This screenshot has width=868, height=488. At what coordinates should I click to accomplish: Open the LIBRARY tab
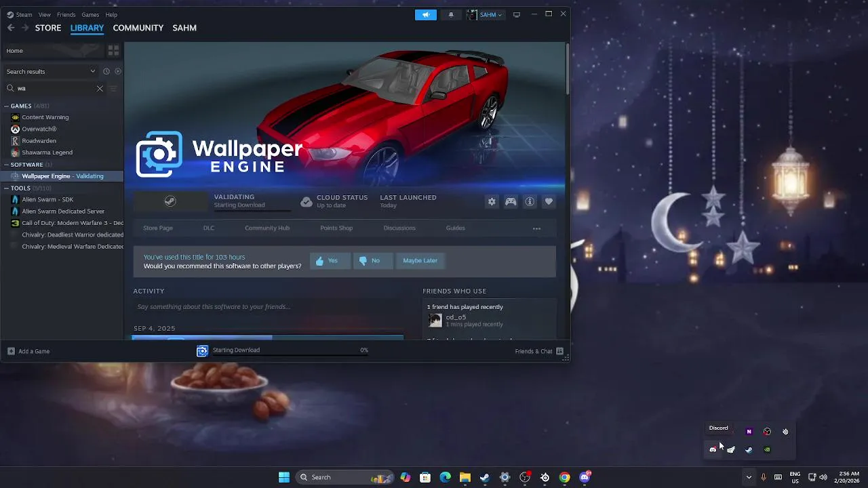[x=87, y=28]
